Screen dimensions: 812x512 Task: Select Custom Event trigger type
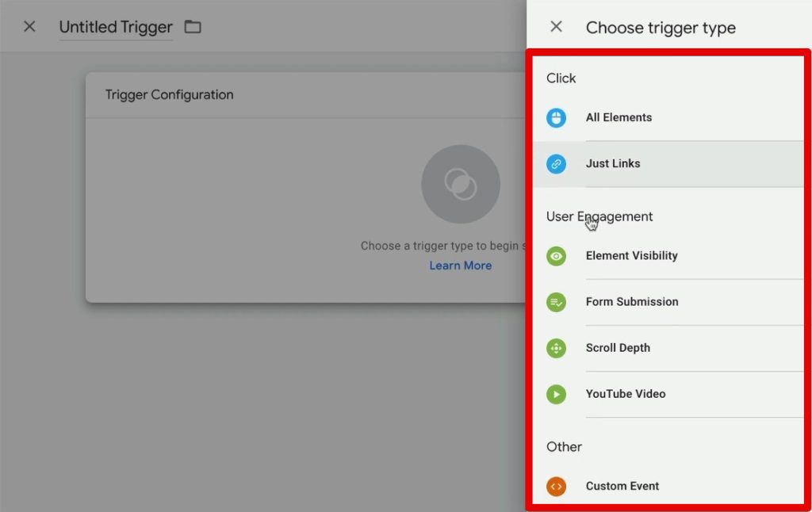[x=668, y=486]
